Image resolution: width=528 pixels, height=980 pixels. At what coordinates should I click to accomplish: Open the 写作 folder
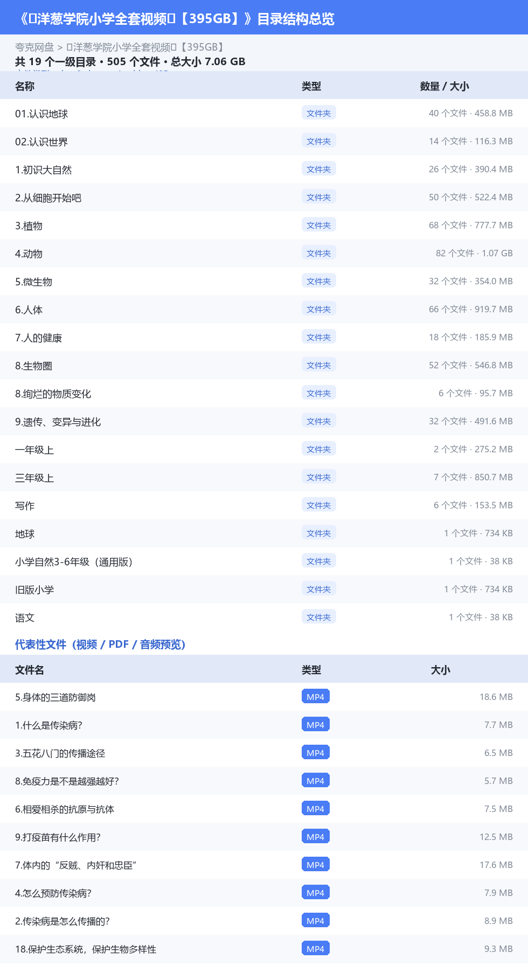click(x=25, y=506)
